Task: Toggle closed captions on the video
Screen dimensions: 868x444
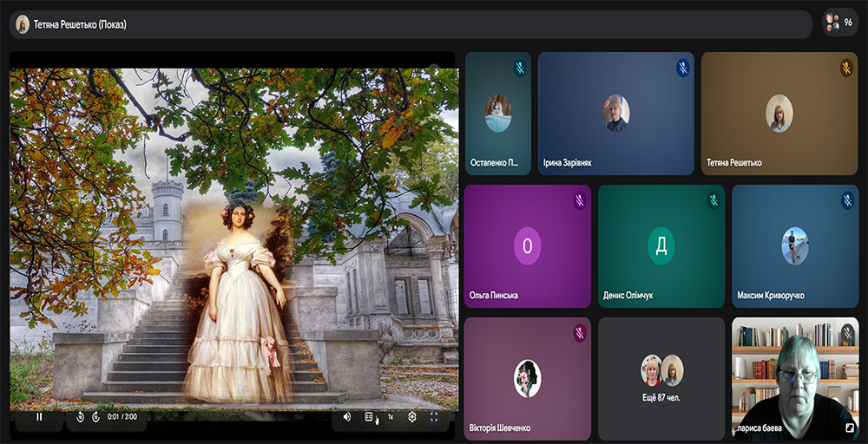Action: (369, 417)
